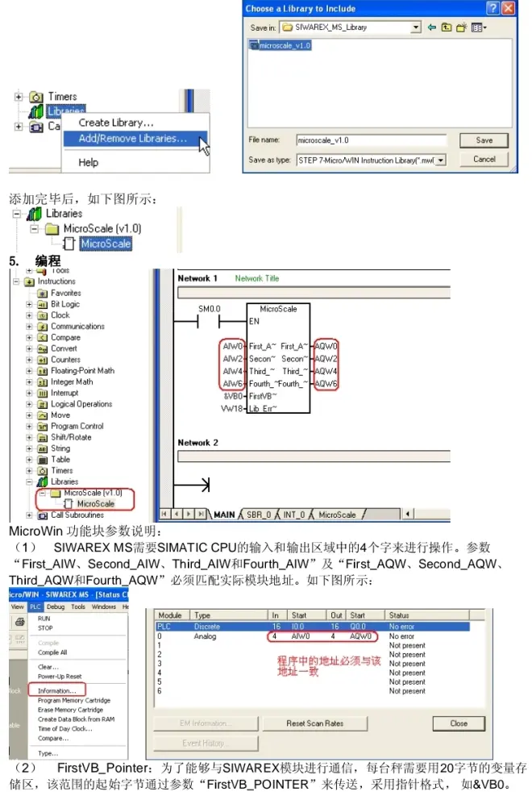The image size is (532, 792).
Task: Click Network 1 comment field
Action: coord(314,293)
